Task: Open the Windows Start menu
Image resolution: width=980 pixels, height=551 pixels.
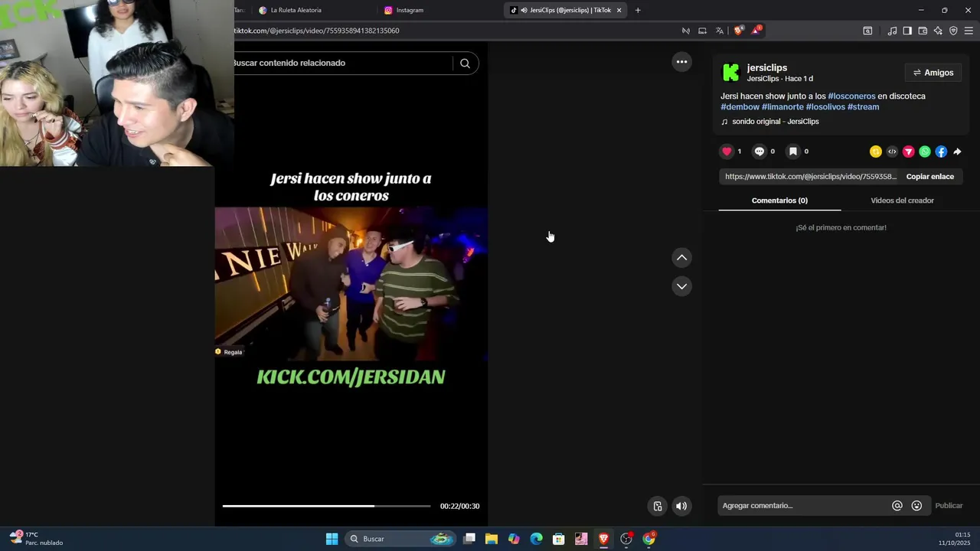Action: pos(332,539)
